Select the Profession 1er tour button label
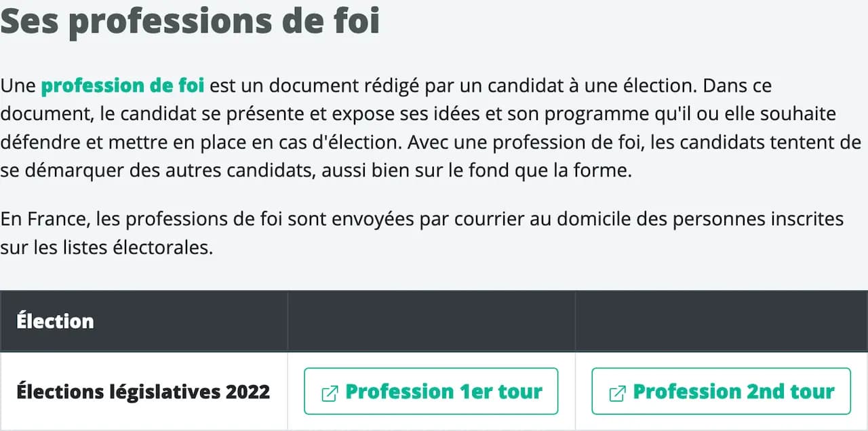Viewport: 868px width, 431px height. [444, 391]
